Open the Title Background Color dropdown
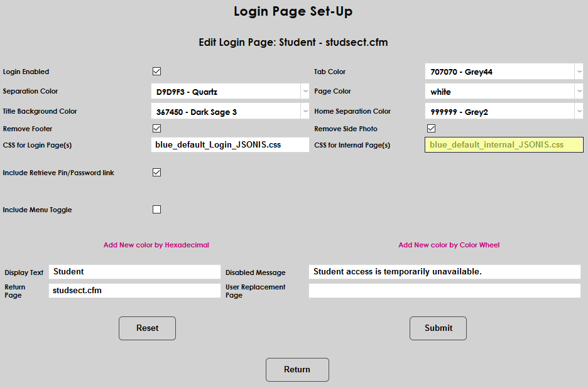The width and height of the screenshot is (588, 388). tap(230, 111)
